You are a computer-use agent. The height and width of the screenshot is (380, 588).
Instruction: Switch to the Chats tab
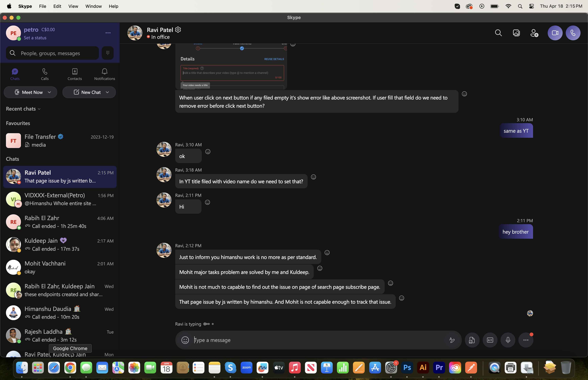tap(15, 74)
